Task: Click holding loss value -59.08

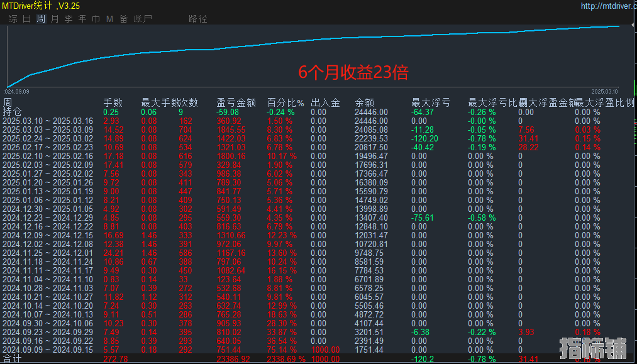Action: 228,112
